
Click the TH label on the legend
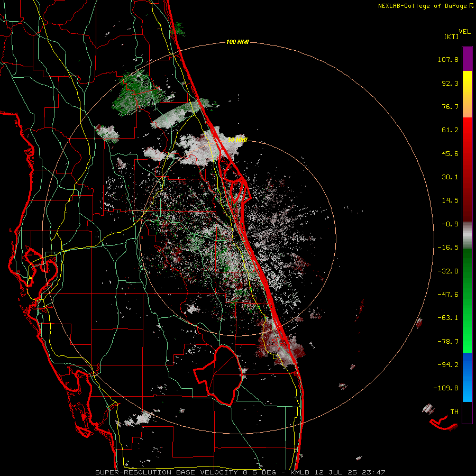454,412
